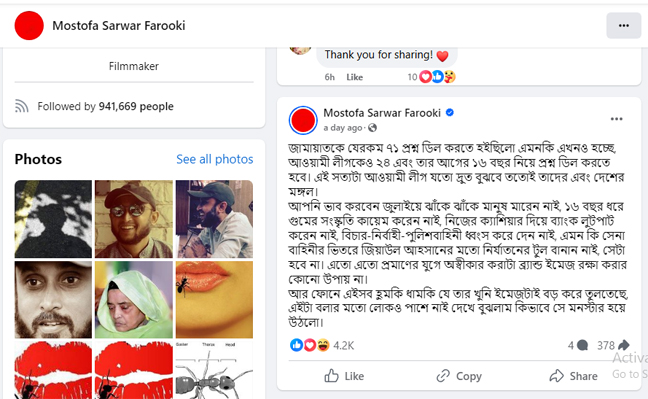
Task: Open the woman in green scarf photo
Action: (133, 299)
